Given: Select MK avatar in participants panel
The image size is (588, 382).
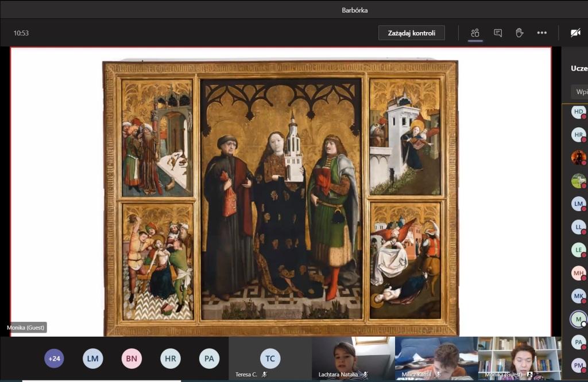Looking at the screenshot, I should tap(579, 296).
